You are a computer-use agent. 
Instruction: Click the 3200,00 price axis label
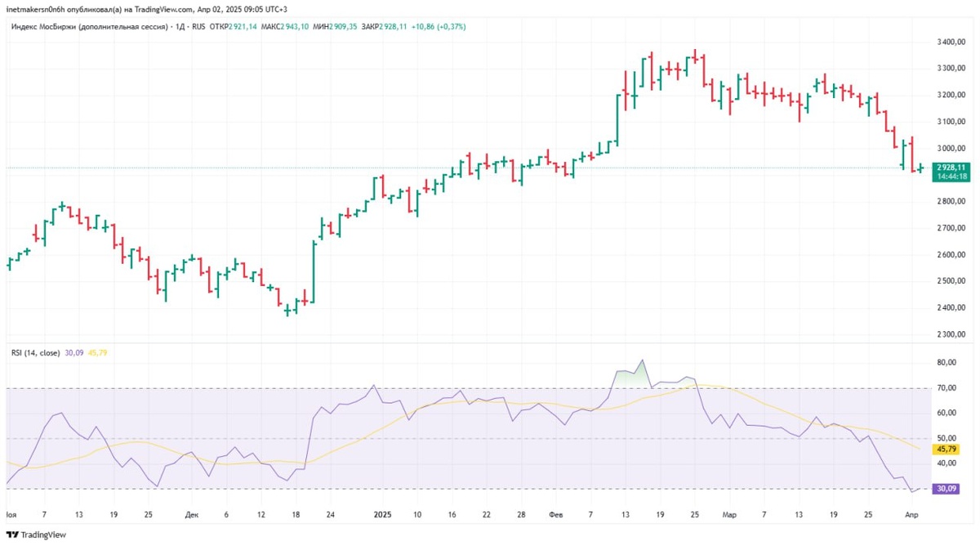pos(951,95)
